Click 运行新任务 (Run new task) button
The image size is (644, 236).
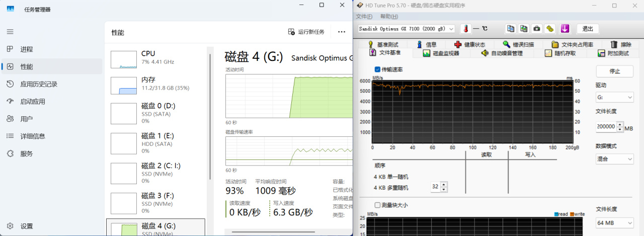point(306,32)
